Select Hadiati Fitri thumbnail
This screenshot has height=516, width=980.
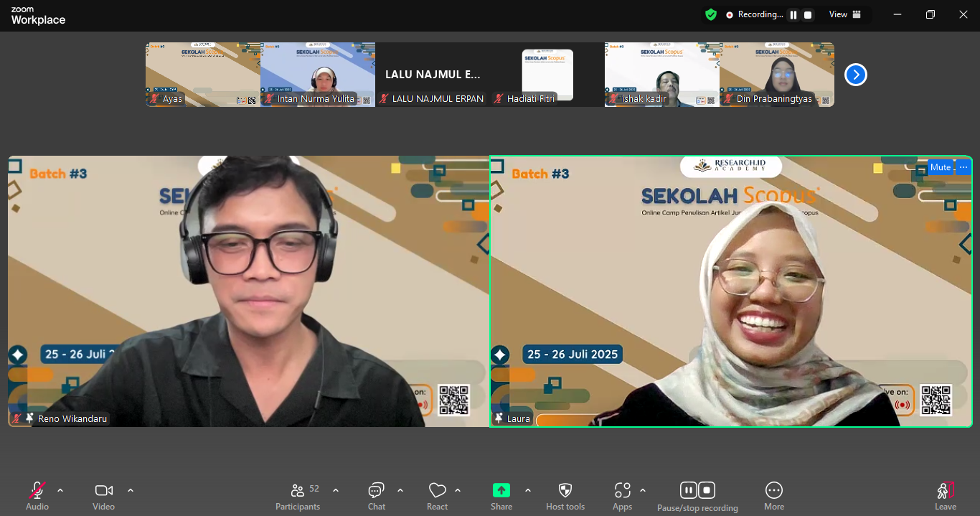[547, 75]
